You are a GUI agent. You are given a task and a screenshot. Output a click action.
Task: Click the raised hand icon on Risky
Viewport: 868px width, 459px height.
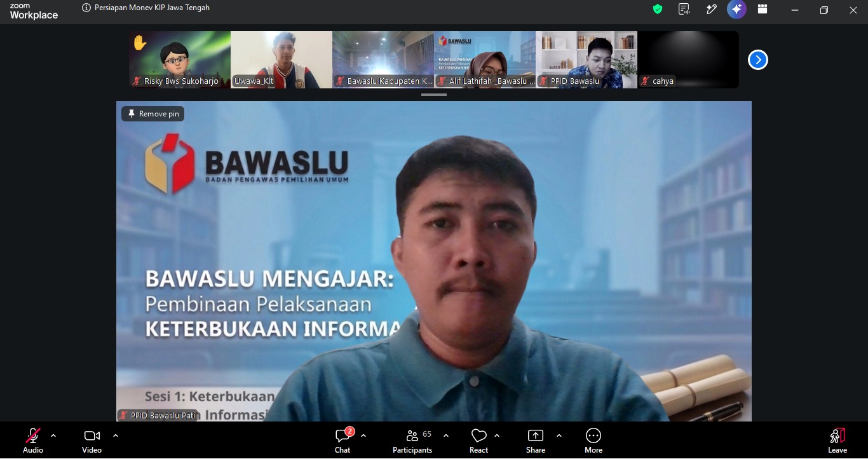tap(140, 43)
